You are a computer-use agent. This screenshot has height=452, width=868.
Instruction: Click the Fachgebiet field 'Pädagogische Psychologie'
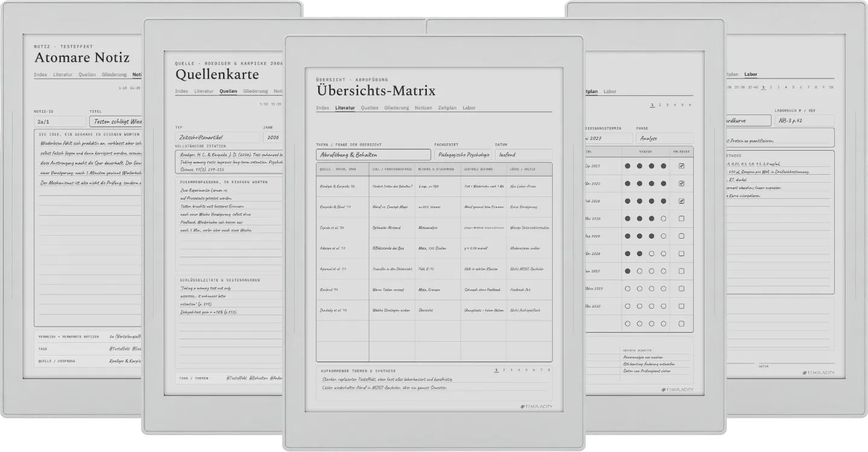pos(462,155)
